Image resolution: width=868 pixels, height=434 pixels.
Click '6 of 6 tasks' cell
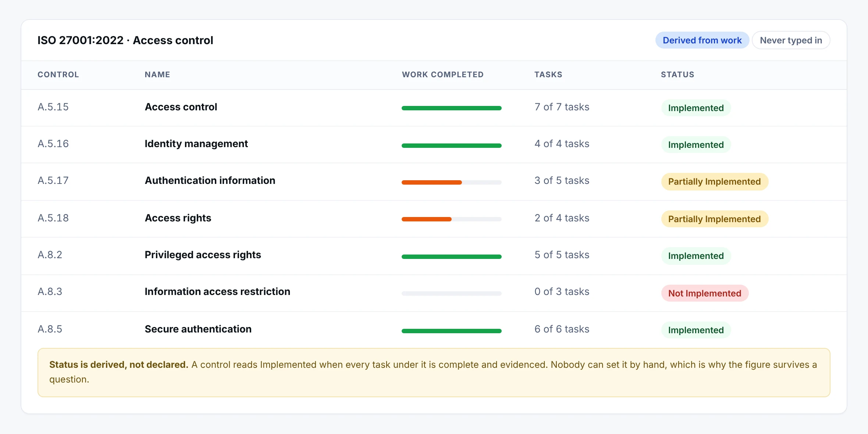[562, 329]
